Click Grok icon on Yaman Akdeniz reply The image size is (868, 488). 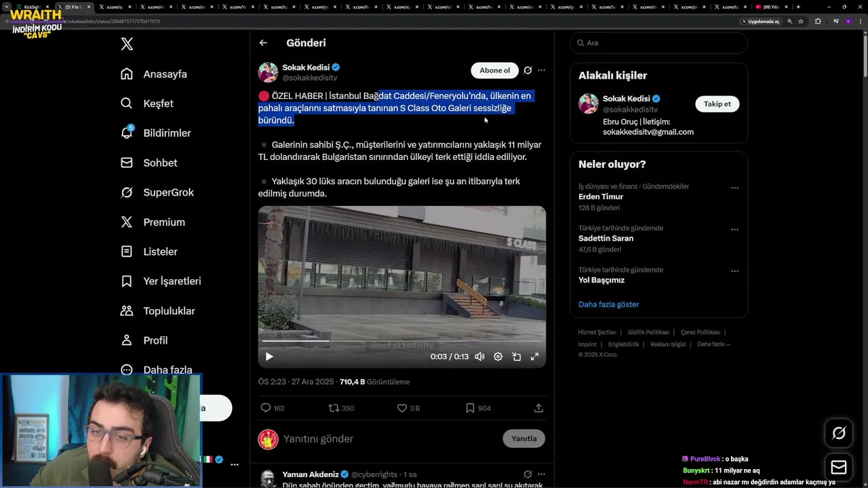(528, 474)
